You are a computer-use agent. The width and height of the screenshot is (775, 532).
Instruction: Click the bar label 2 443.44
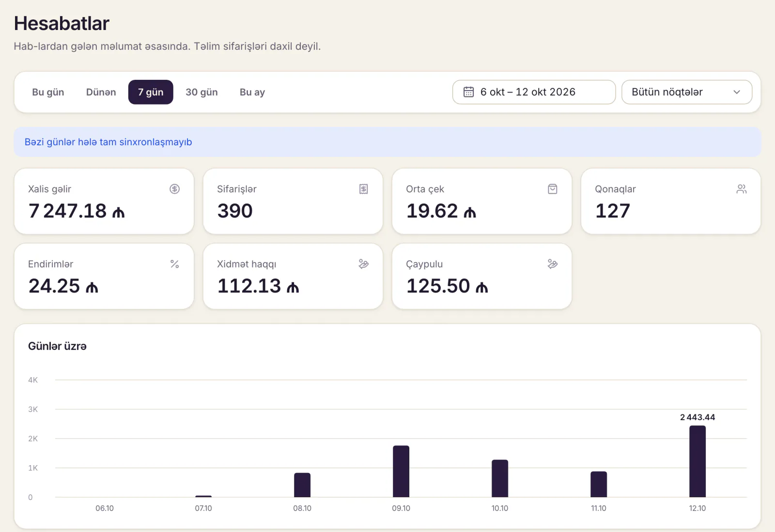(x=697, y=417)
